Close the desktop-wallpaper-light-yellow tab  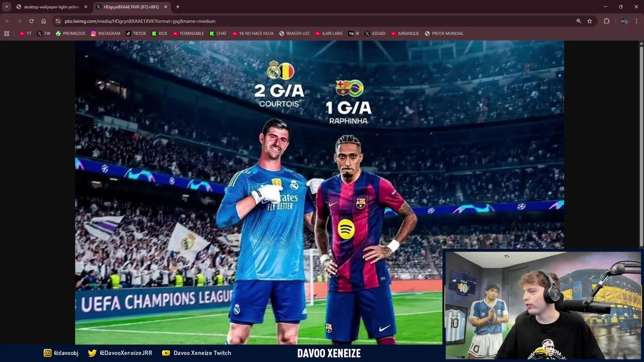pos(86,7)
